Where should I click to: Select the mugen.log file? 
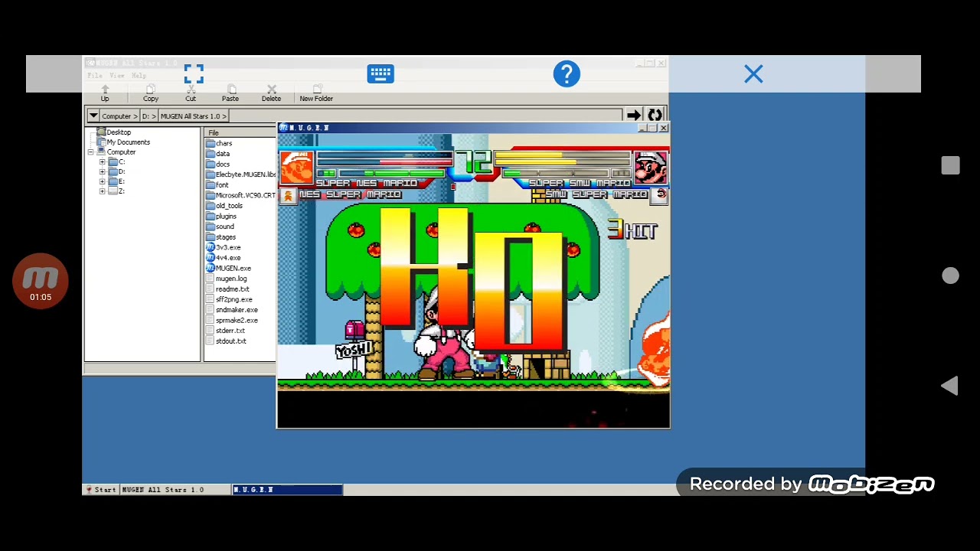click(226, 279)
